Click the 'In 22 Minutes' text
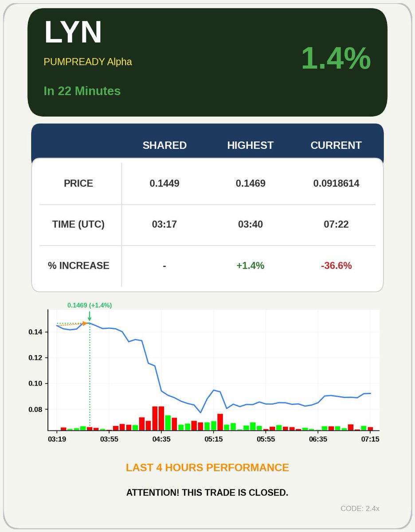This screenshot has height=532, width=415. click(82, 91)
